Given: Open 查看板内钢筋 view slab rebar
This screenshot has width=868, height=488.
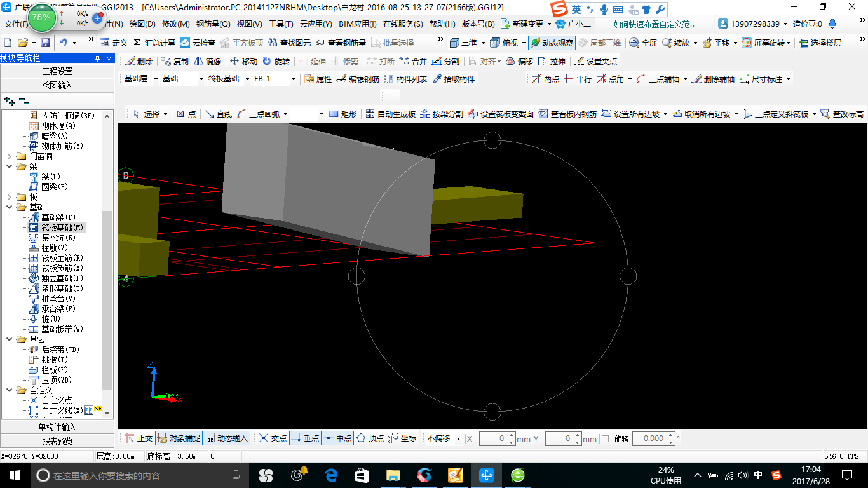Looking at the screenshot, I should point(567,114).
